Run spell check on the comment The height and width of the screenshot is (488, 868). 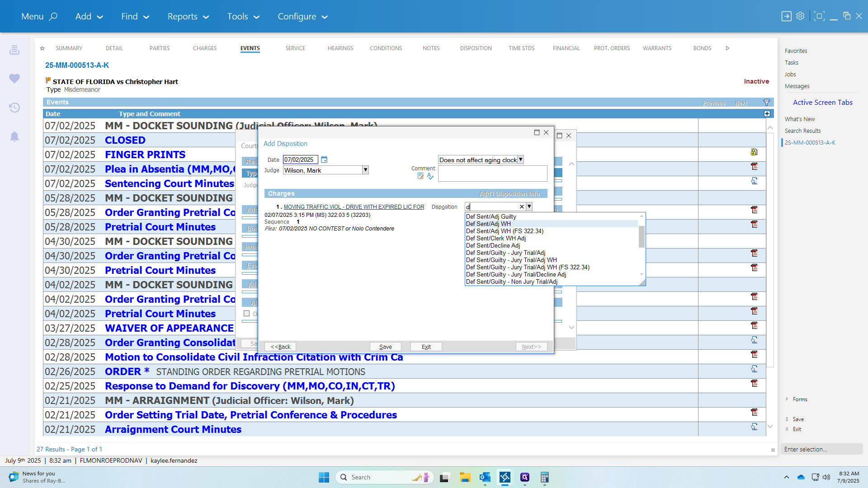(x=430, y=176)
